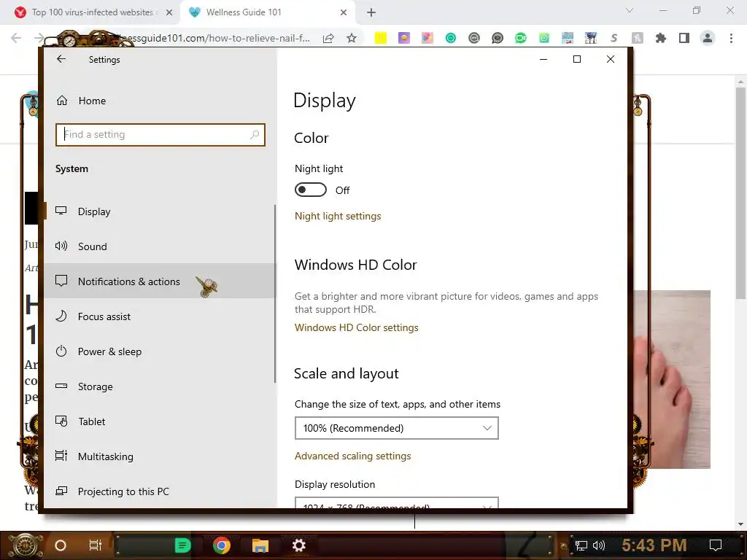747x560 pixels.
Task: Expand the 100% (Recommended) scale dropdown
Action: click(x=396, y=428)
